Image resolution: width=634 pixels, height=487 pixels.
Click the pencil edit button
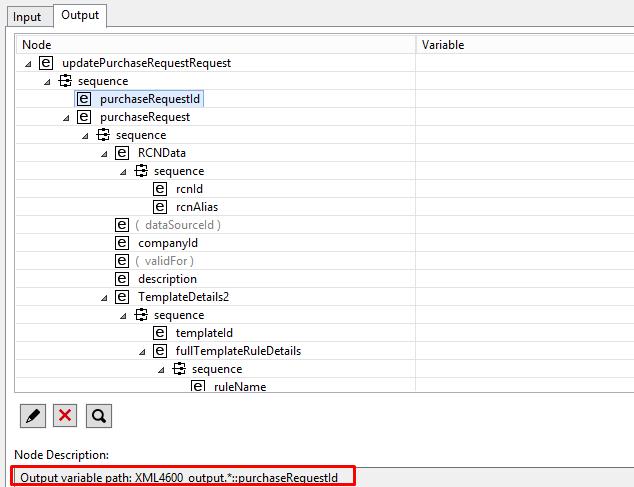pos(33,416)
